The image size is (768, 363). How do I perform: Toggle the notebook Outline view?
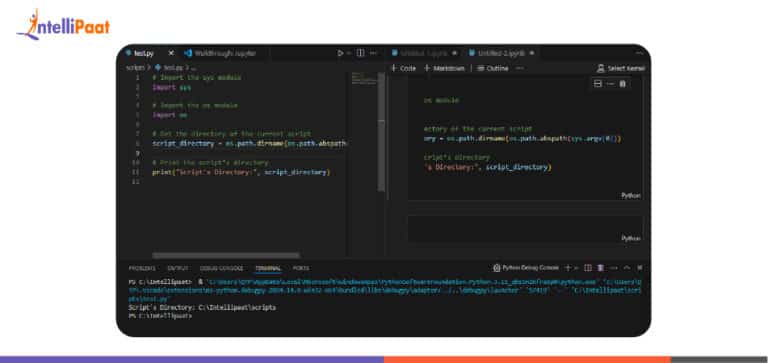(493, 69)
